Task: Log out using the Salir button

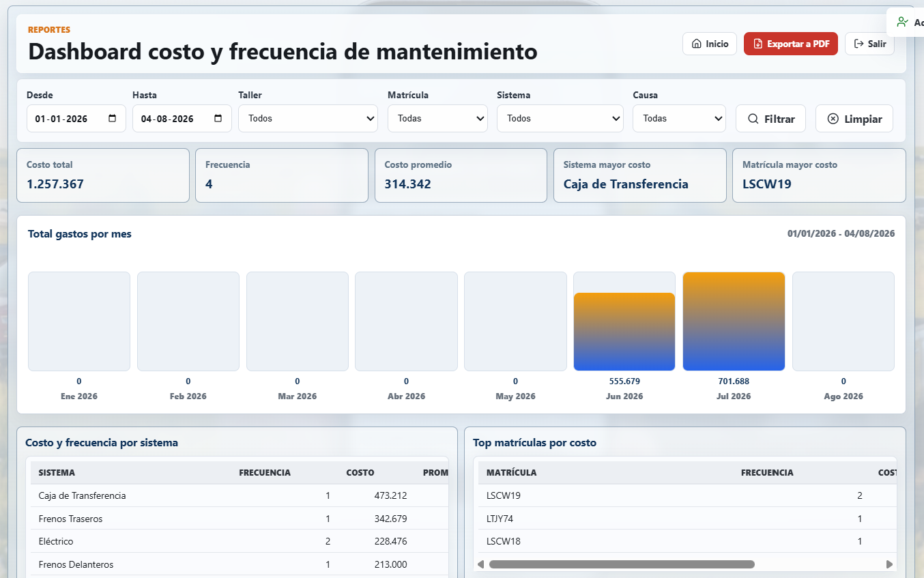Action: point(869,44)
